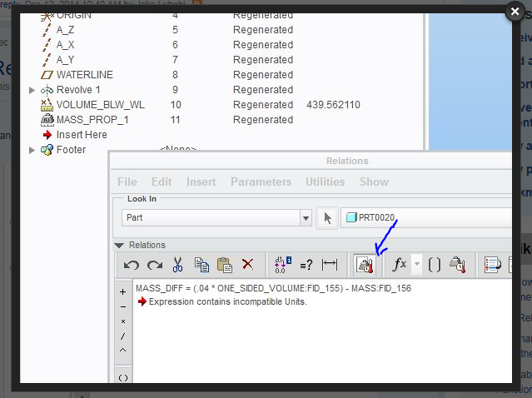This screenshot has width=532, height=398.
Task: Collapse the Relations section triangle
Action: tap(119, 246)
